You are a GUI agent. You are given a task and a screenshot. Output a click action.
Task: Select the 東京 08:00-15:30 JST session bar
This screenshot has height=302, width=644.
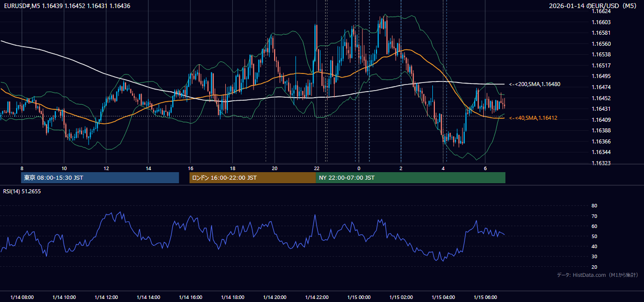tap(100, 178)
